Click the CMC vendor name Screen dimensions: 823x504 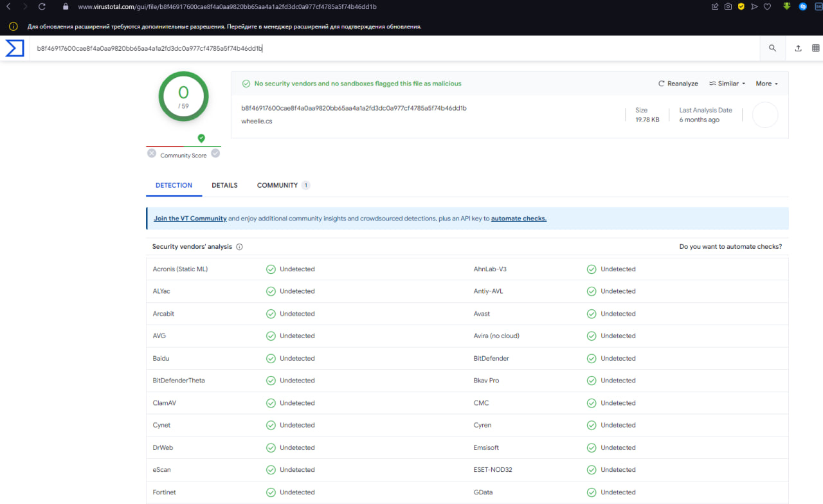(x=481, y=403)
